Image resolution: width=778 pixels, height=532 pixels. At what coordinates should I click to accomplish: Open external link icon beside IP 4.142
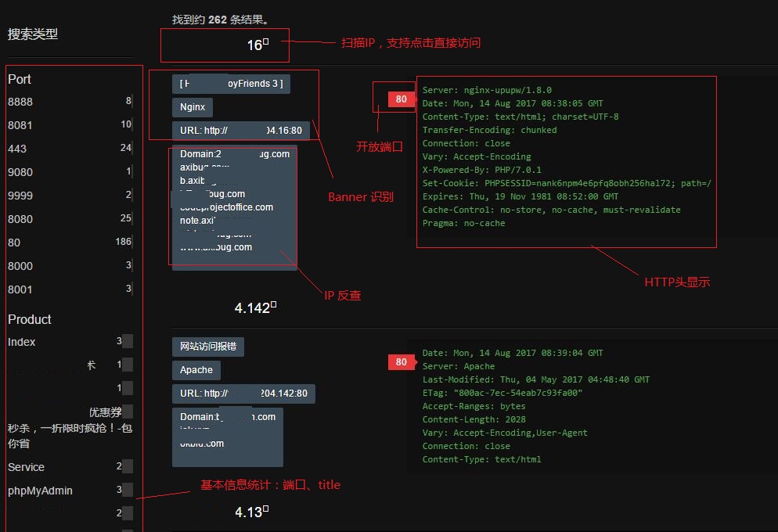pos(274,305)
